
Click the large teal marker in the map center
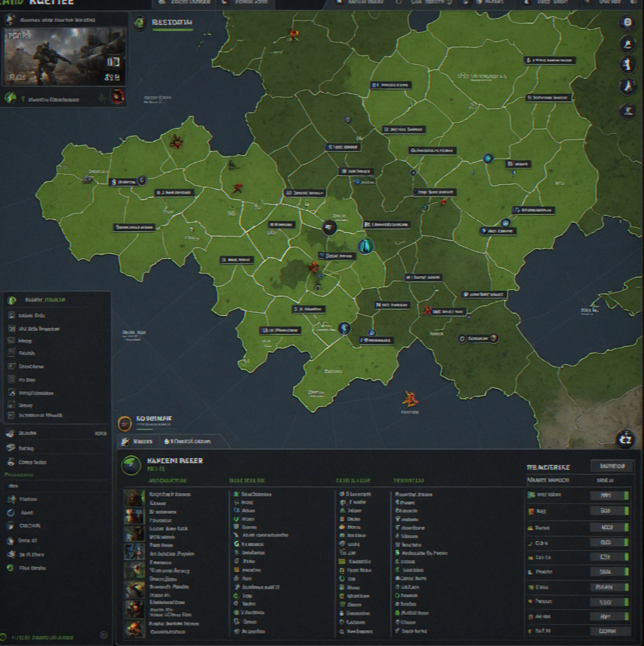click(x=365, y=246)
